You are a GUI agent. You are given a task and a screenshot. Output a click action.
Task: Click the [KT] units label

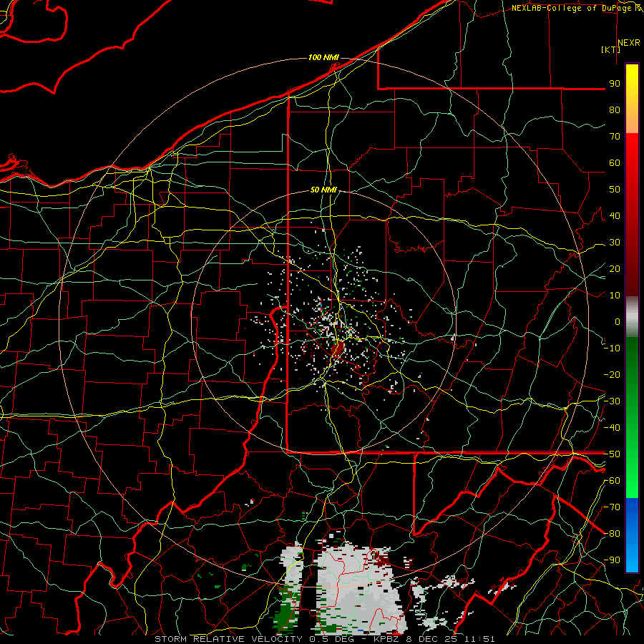point(611,49)
